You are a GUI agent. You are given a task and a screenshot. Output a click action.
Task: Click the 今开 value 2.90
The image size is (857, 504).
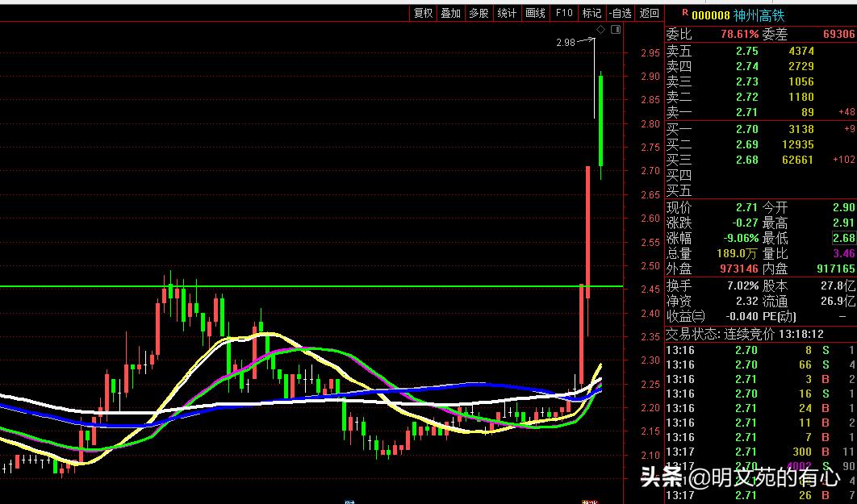coord(843,207)
